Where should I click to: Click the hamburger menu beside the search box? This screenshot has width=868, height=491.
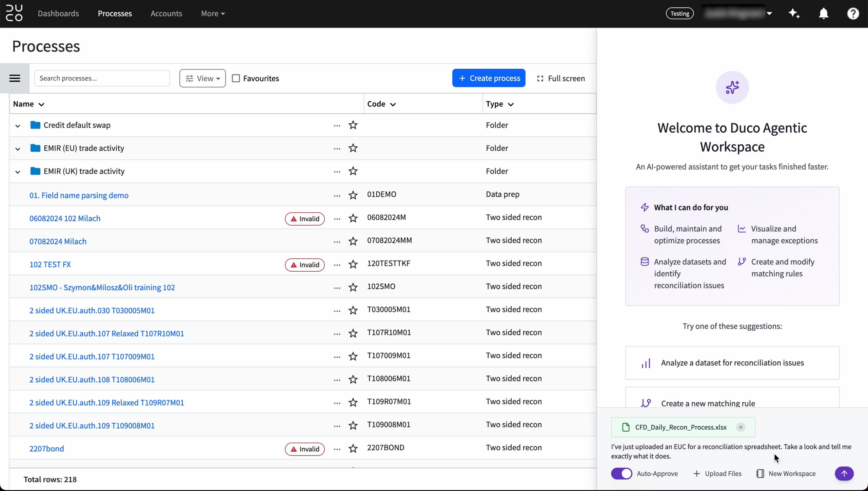click(15, 78)
